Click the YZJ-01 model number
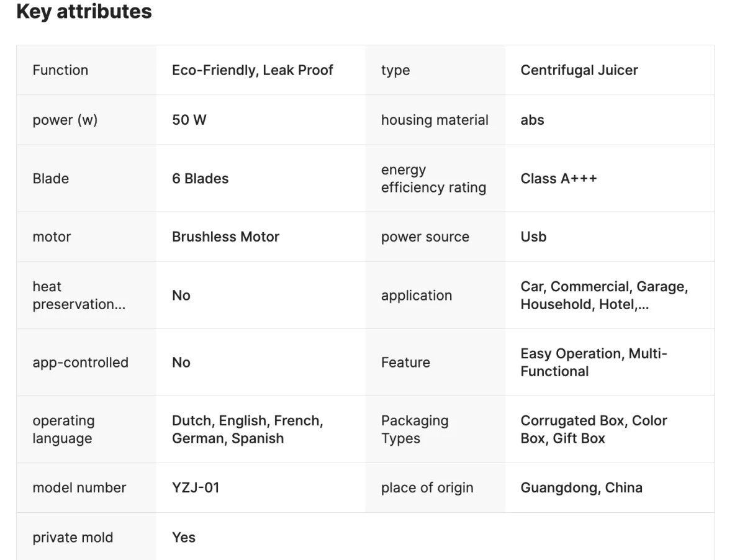 point(196,487)
